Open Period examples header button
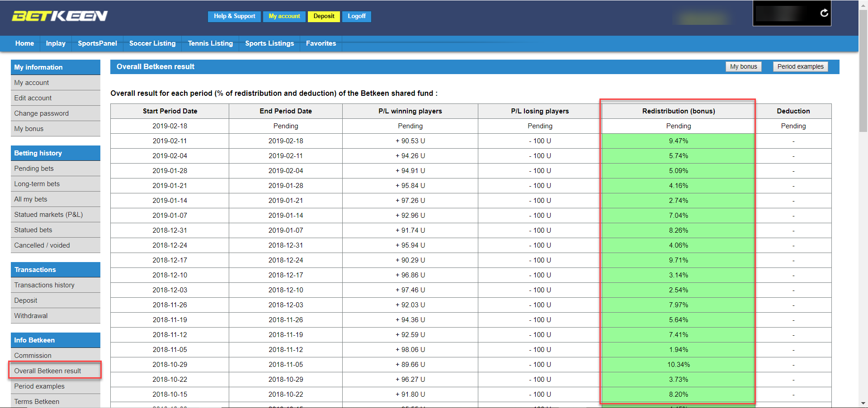The image size is (868, 408). [x=801, y=66]
